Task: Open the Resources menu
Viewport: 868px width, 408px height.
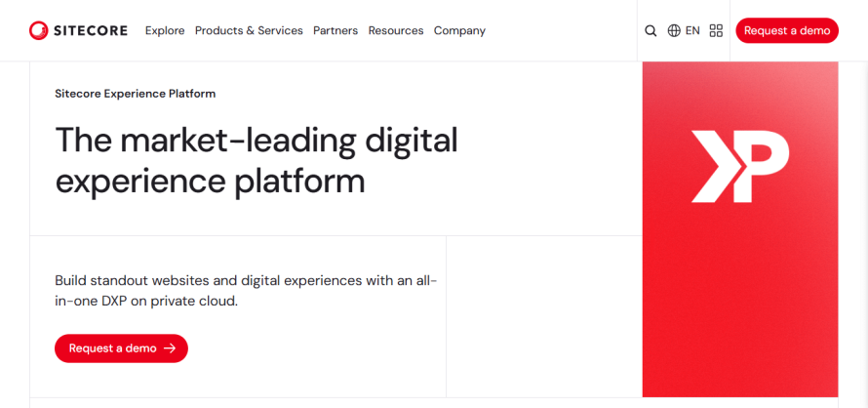Action: point(396,31)
